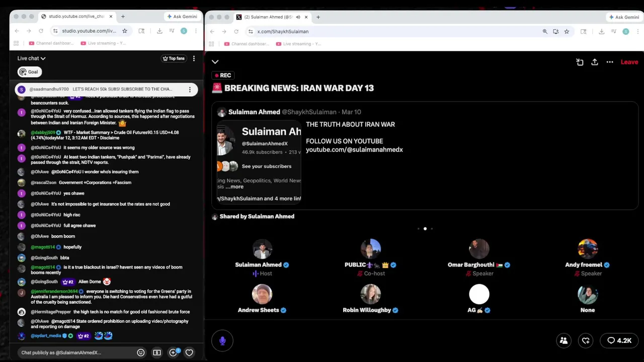
Task: Open a new tab in the X window
Action: pos(318,17)
